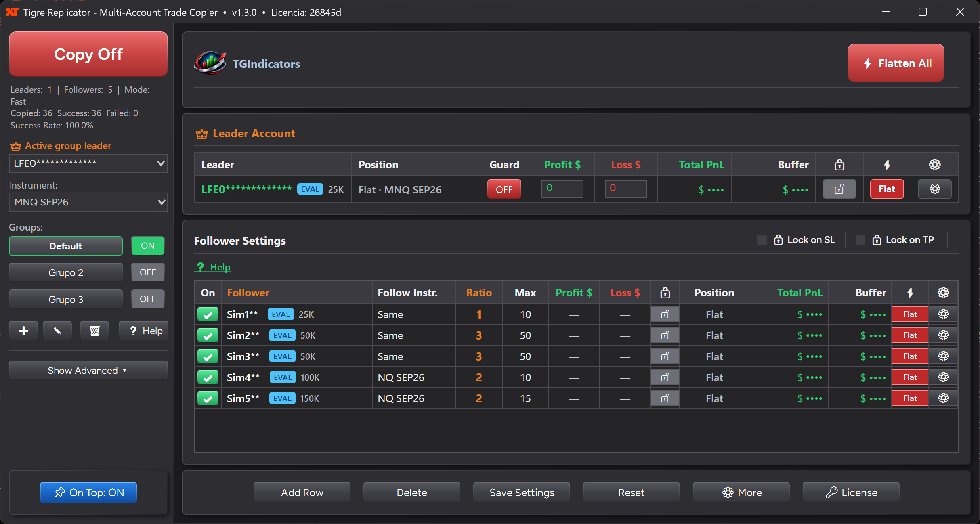Image resolution: width=980 pixels, height=524 pixels.
Task: Uncheck the Sim4** On checkbox
Action: (x=208, y=377)
